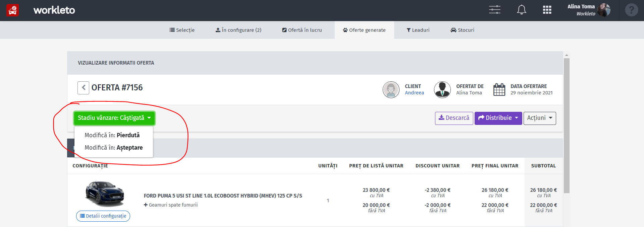This screenshot has width=644, height=227.
Task: Click the Geamuri spate fumurii option text
Action: [x=173, y=205]
